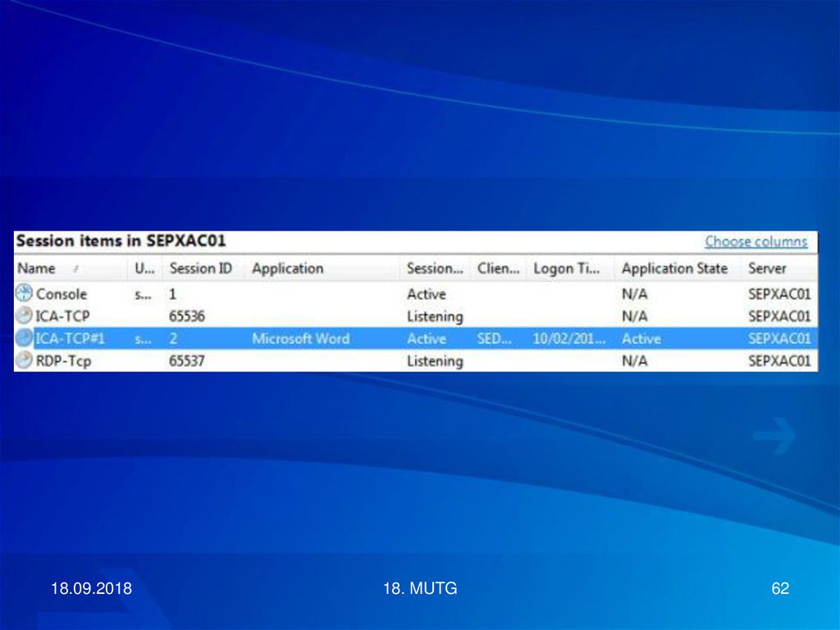Select the ICA-TCP#1 session name

pyautogui.click(x=70, y=339)
